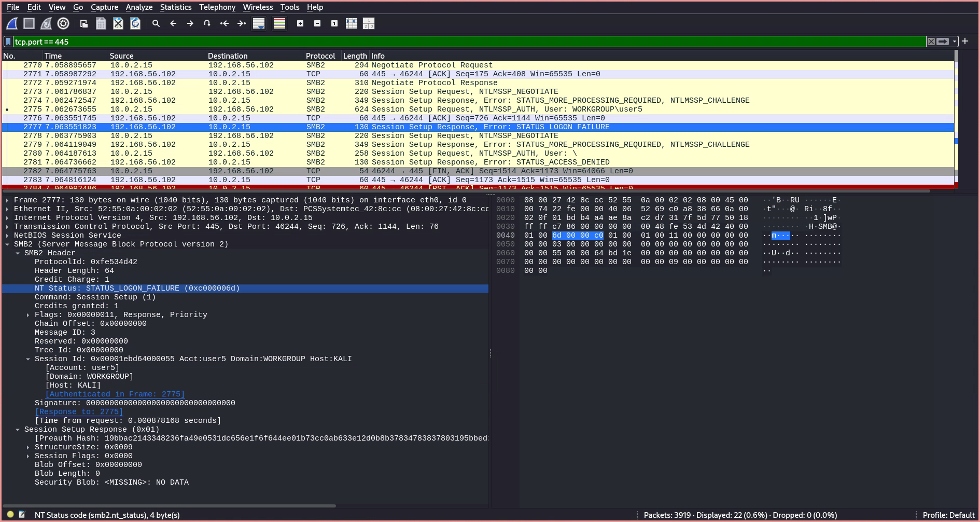Open display filter bookmark menu
The height and width of the screenshot is (522, 980).
(9, 42)
